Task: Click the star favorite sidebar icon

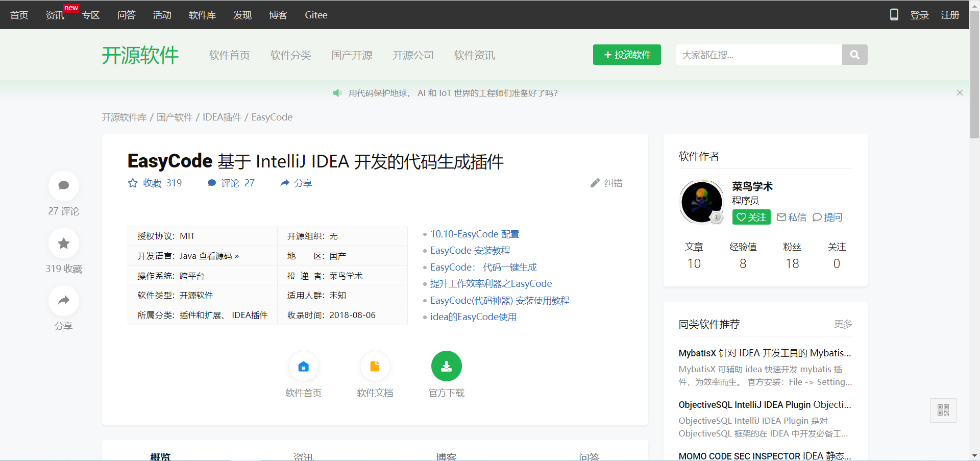Action: [64, 244]
